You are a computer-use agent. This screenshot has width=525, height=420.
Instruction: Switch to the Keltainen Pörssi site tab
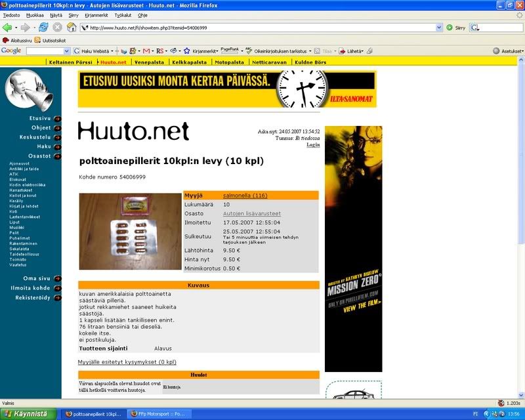click(x=70, y=62)
